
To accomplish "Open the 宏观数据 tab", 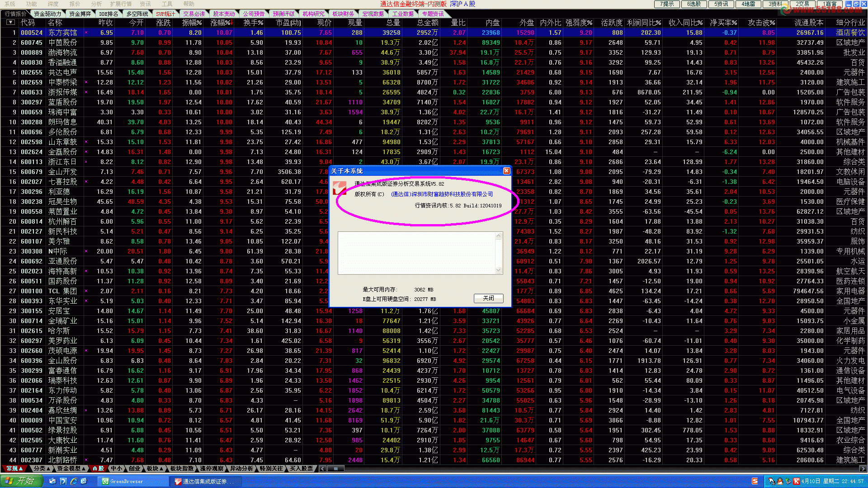I will click(373, 14).
